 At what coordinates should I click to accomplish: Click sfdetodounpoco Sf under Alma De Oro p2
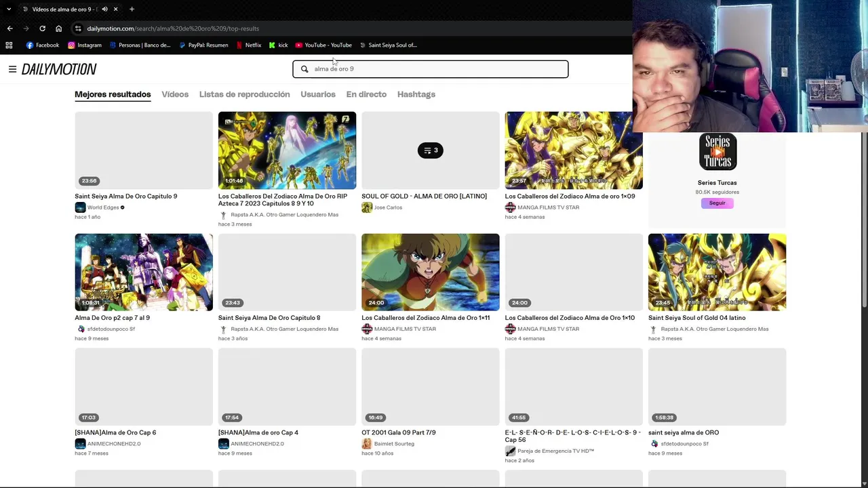[x=111, y=329]
